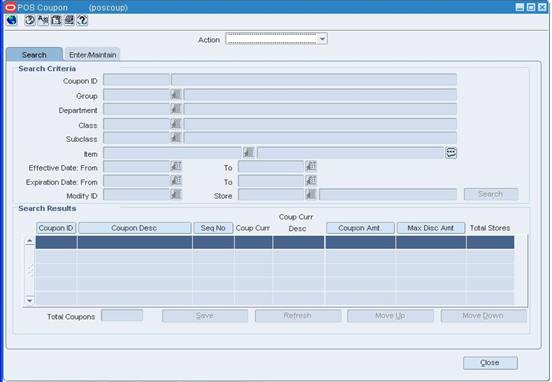Sort by Coupon Desc column header

[134, 228]
